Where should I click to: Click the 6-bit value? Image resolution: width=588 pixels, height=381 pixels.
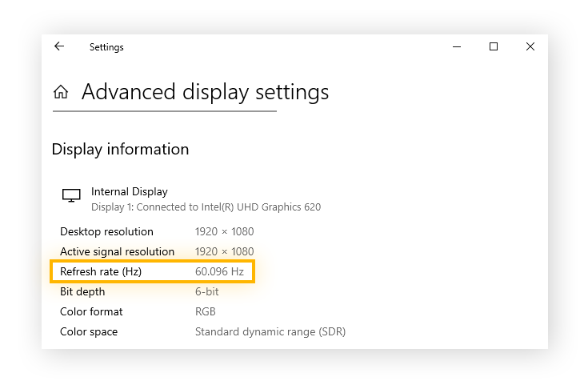coord(206,291)
